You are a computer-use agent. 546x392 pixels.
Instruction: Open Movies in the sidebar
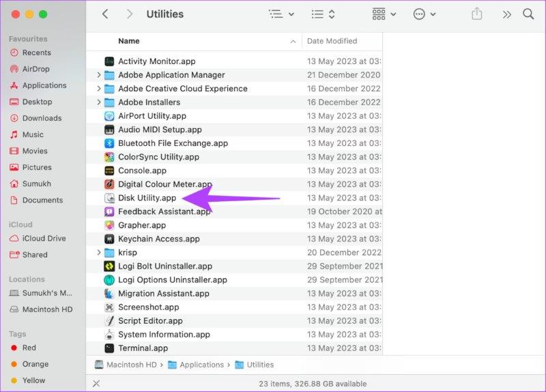[29, 151]
